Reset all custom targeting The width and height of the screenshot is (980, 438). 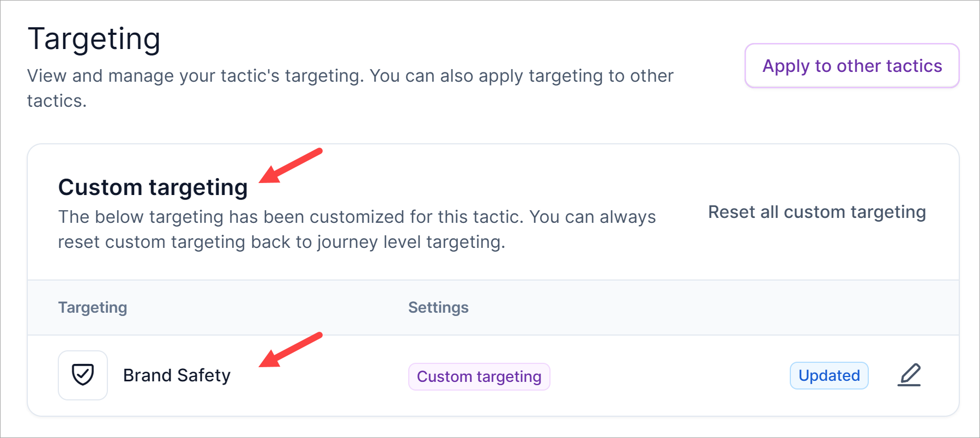816,212
